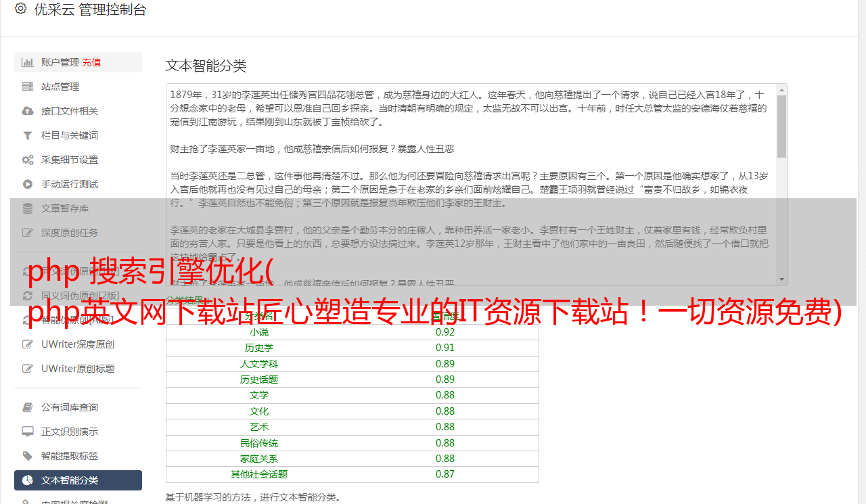Click the cloud download icon for 接口文件相关

pos(28,111)
